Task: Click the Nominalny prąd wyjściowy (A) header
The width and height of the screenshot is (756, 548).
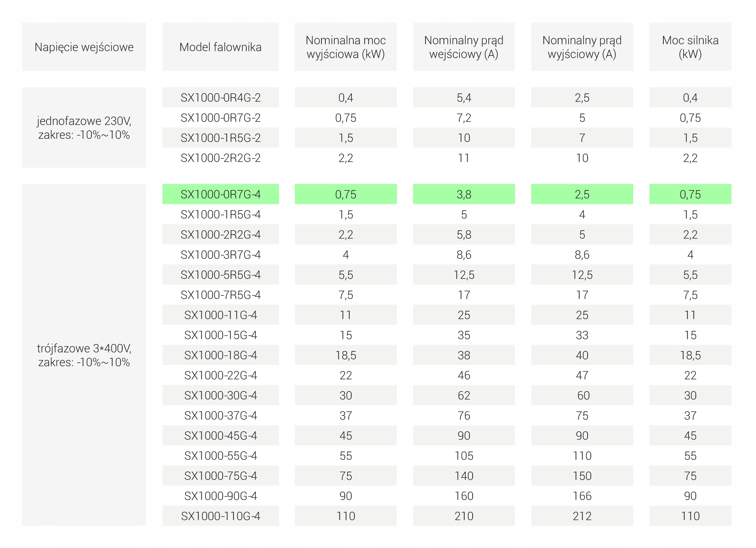Action: pos(582,47)
